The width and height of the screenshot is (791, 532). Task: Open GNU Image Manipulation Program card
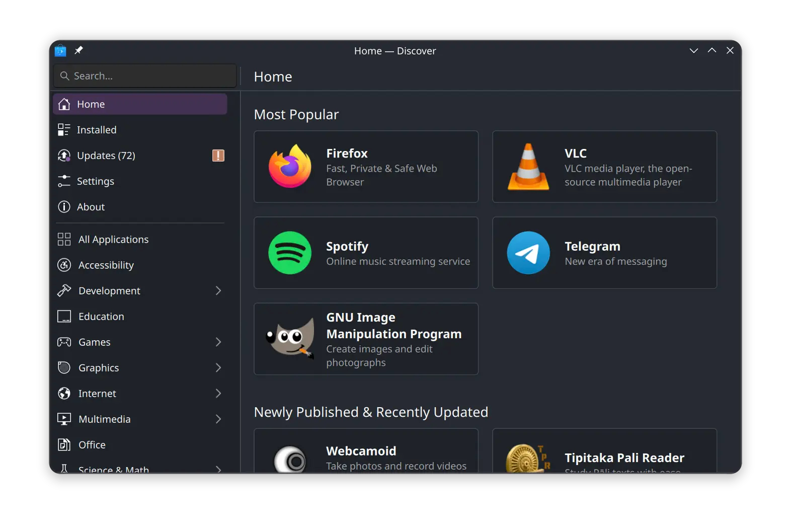click(x=366, y=339)
